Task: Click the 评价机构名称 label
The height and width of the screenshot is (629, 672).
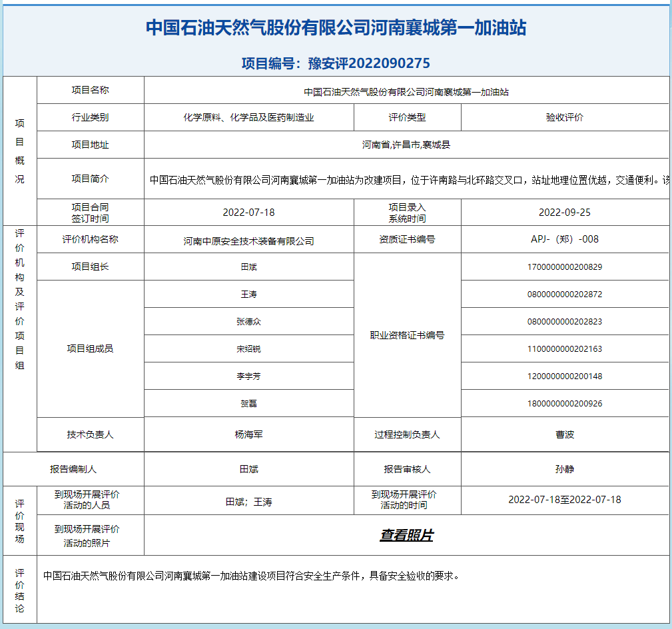Action: click(x=90, y=239)
